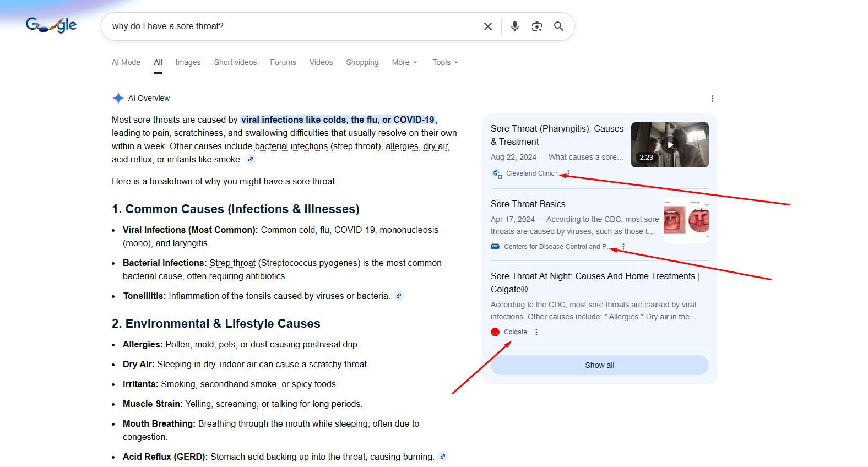Switch to the Images tab
Viewport: 868px width, 467px height.
click(x=188, y=62)
